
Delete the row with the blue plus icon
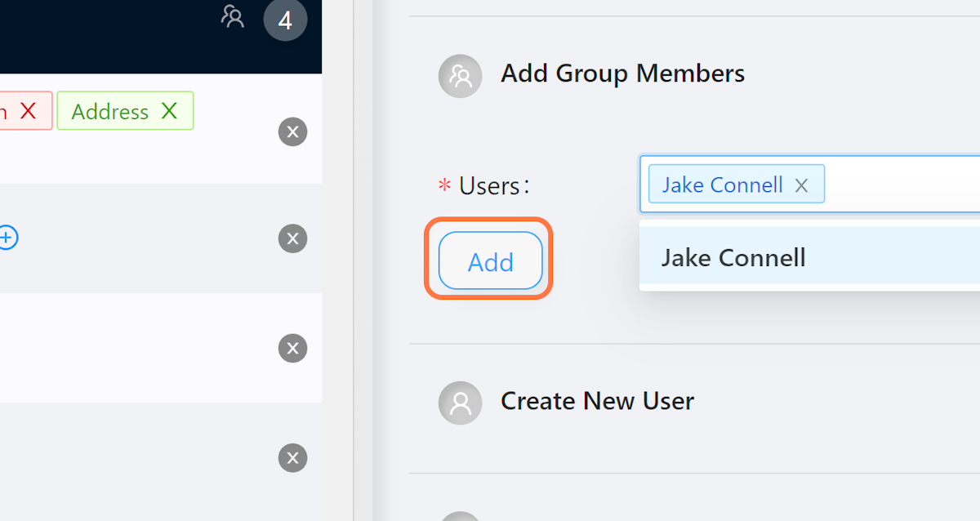tap(292, 238)
